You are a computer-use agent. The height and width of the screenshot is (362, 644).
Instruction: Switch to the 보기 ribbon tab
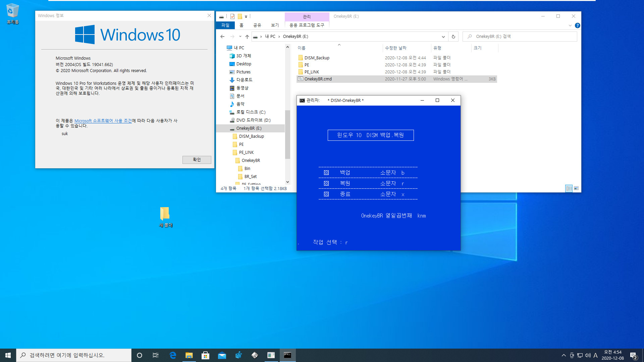click(x=275, y=25)
